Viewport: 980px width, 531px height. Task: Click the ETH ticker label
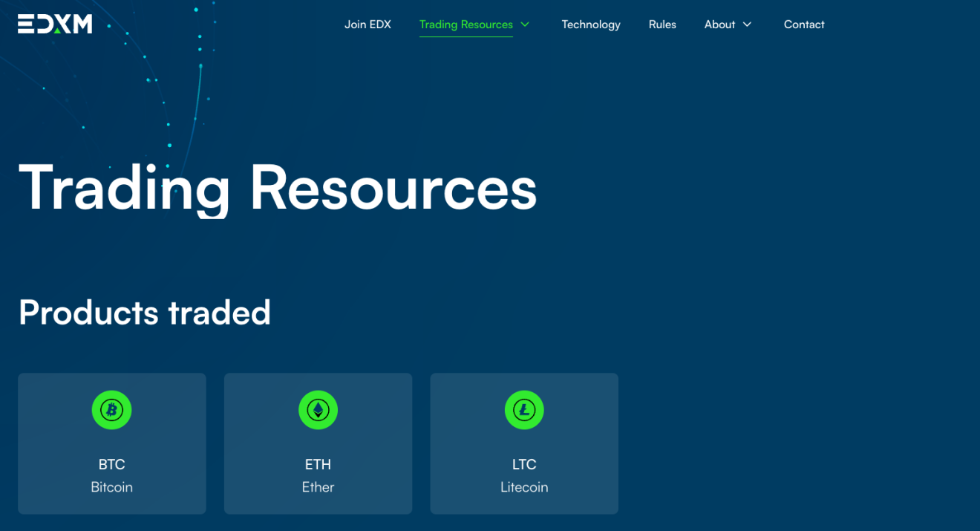tap(318, 464)
